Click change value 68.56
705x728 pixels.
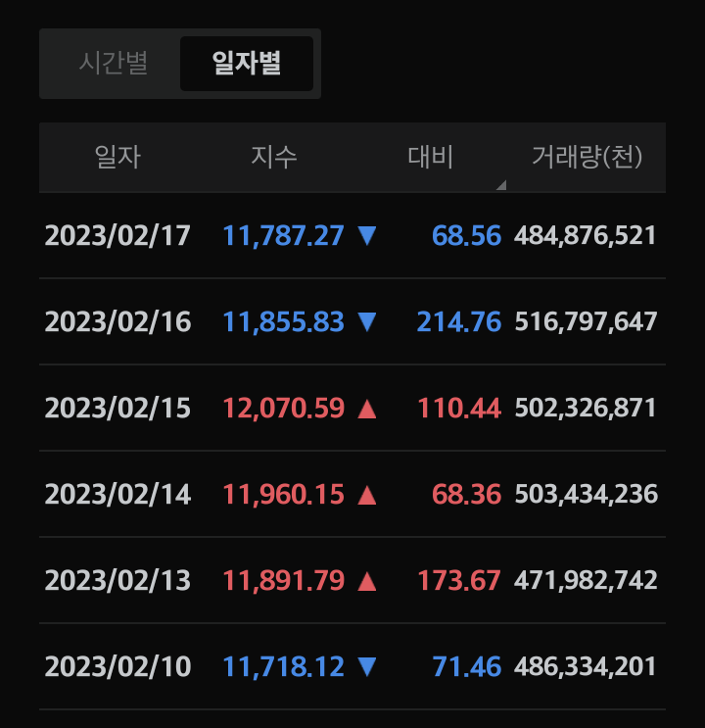point(466,235)
